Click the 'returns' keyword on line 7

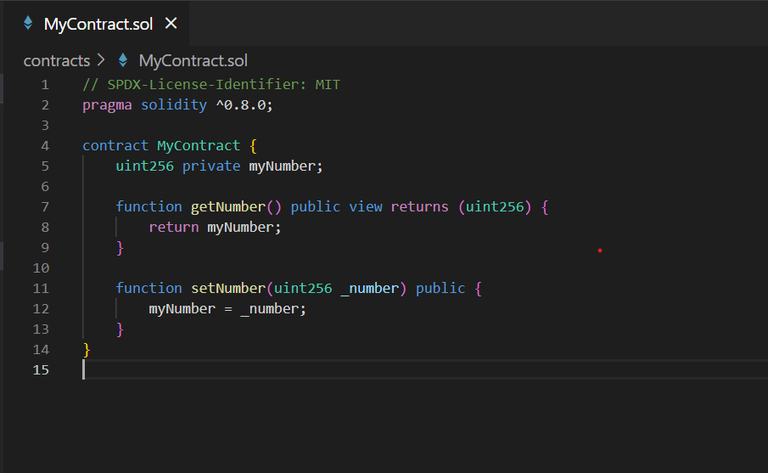tap(419, 207)
